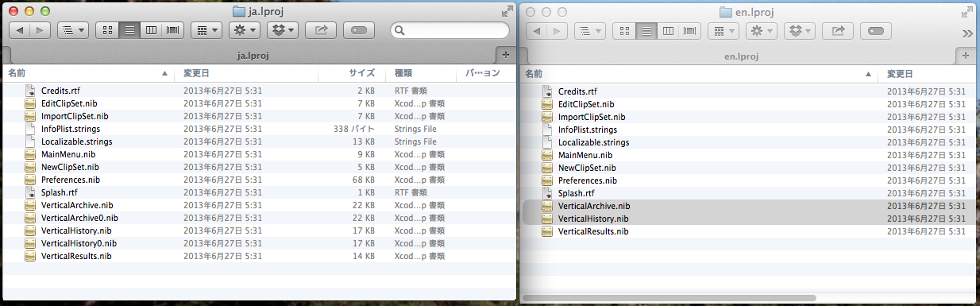Select VerticalArchive.nib icon in en.lproj window
Image resolution: width=980 pixels, height=306 pixels.
click(x=547, y=206)
